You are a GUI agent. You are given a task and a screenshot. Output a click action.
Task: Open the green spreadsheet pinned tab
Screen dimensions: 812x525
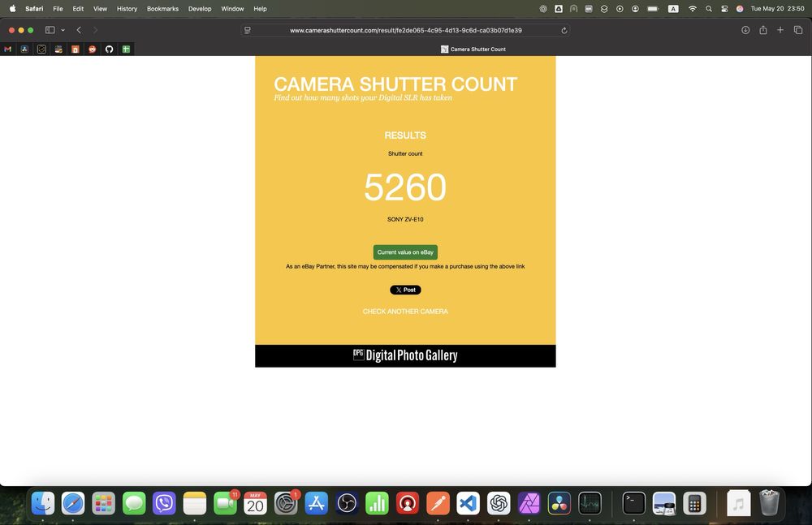[x=126, y=49]
